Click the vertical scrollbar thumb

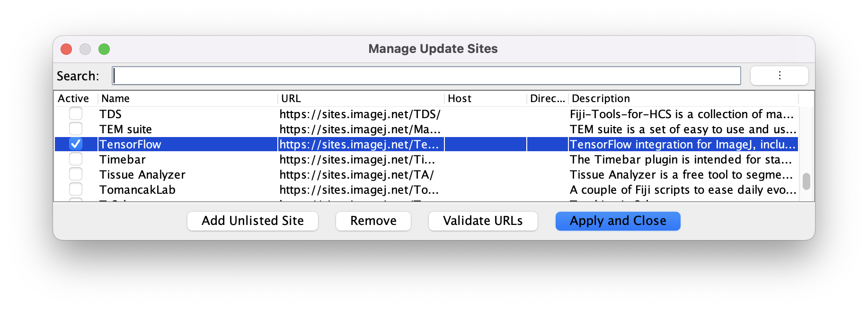[806, 181]
